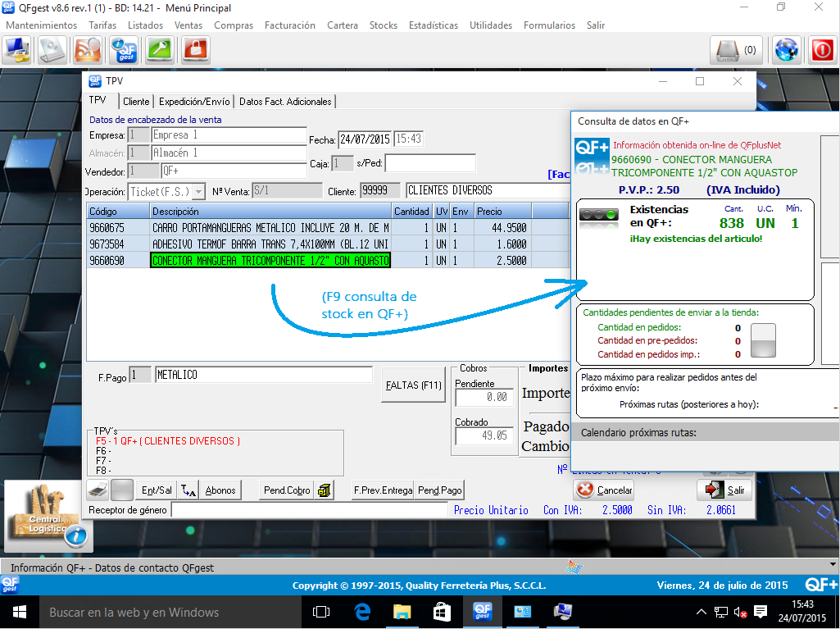Open the RSS magnifier search toolbar icon
The image size is (840, 629).
[x=88, y=50]
